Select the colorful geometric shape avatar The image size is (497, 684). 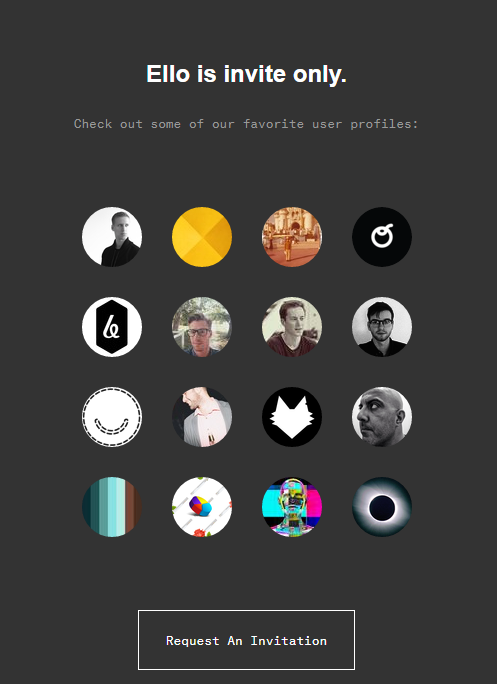[x=202, y=507]
